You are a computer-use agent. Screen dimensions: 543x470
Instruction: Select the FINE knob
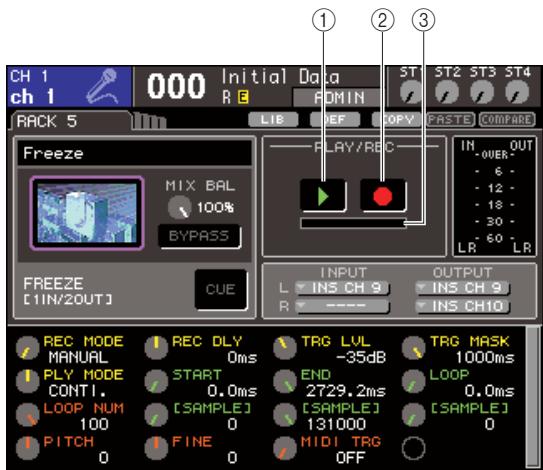[x=156, y=448]
